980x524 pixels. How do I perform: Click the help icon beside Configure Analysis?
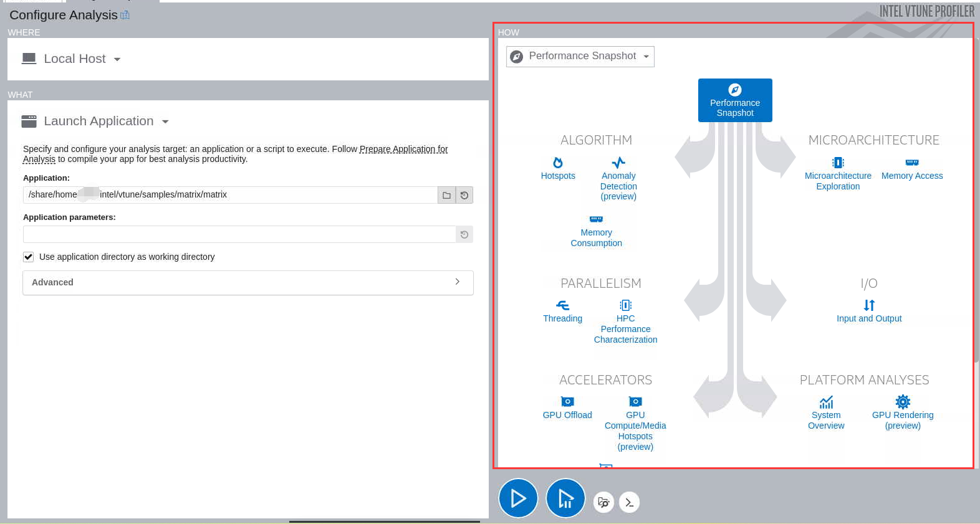[x=125, y=15]
